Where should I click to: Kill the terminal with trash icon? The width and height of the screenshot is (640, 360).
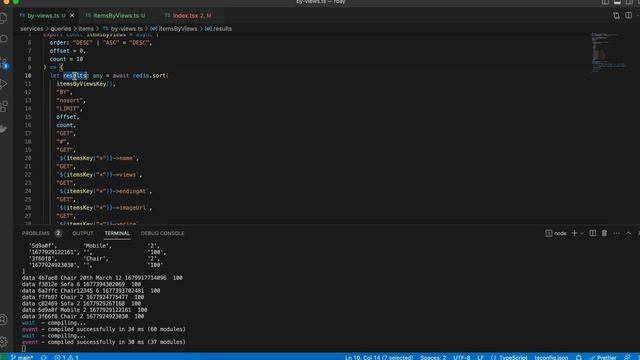click(604, 233)
